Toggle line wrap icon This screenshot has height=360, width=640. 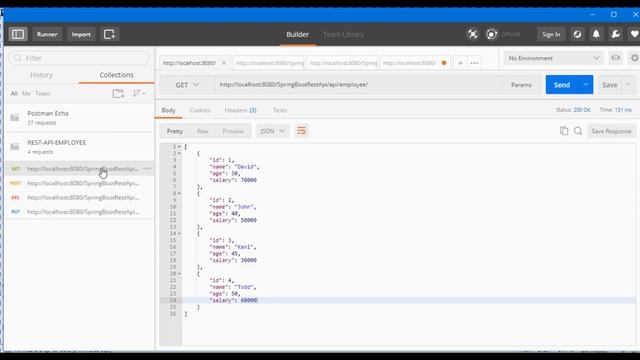point(302,131)
